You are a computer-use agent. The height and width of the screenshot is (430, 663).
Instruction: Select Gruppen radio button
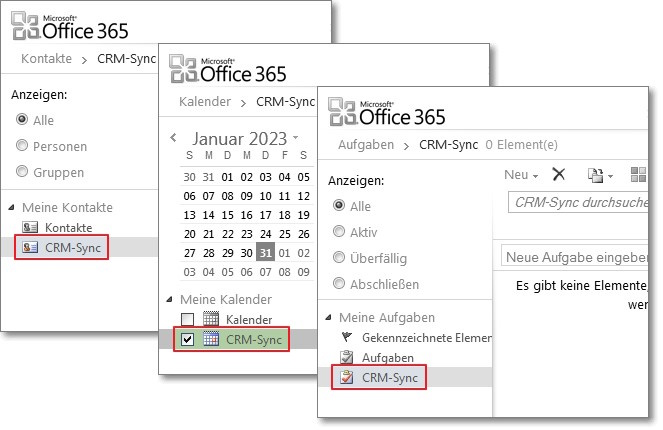click(x=22, y=172)
